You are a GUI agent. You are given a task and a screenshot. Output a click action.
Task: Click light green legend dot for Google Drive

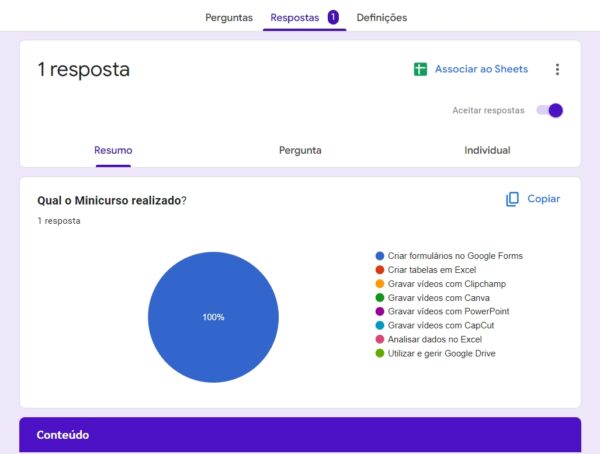(x=380, y=353)
